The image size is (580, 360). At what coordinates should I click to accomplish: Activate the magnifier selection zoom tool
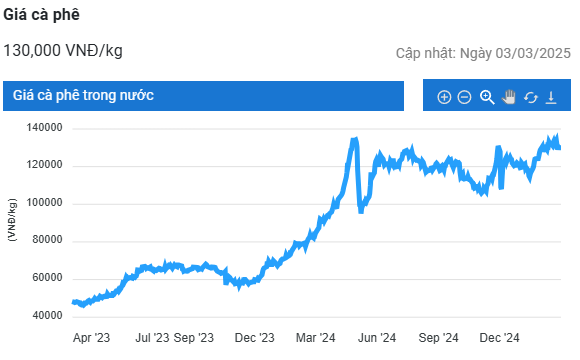point(487,97)
